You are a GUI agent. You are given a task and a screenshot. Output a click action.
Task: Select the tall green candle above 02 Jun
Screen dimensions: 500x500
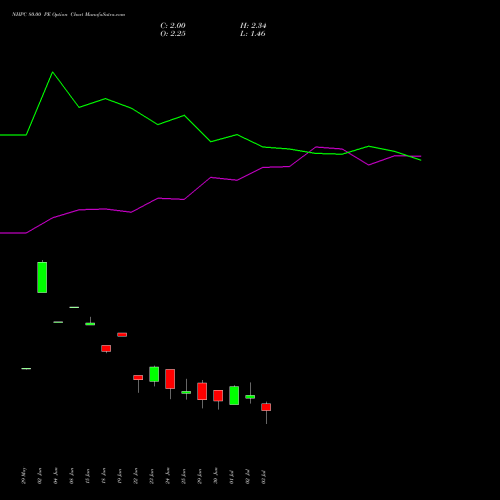coord(42,277)
